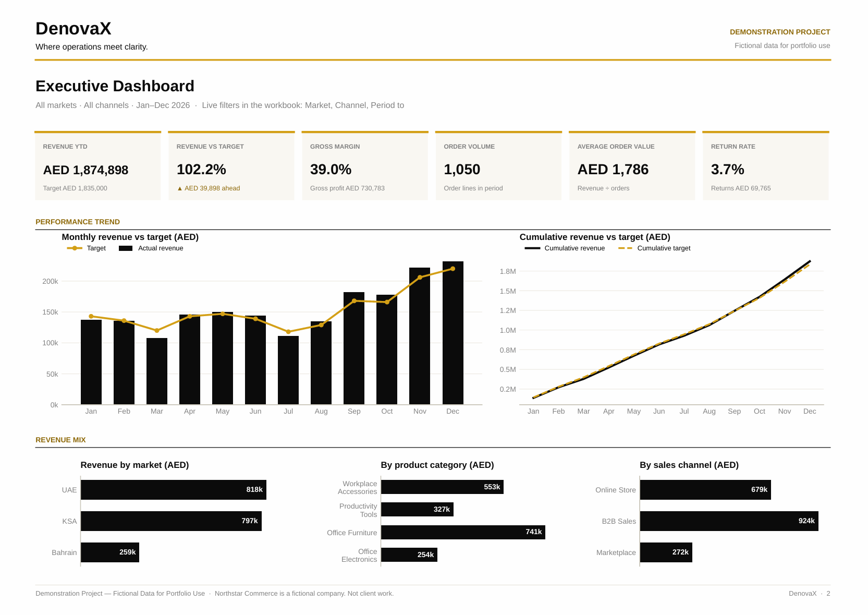Select the KSA 797k market bar
This screenshot has height=615, width=868.
(x=171, y=521)
